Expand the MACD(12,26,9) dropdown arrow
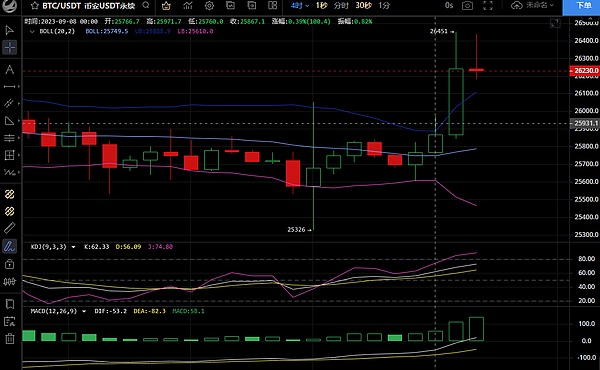 (x=84, y=311)
